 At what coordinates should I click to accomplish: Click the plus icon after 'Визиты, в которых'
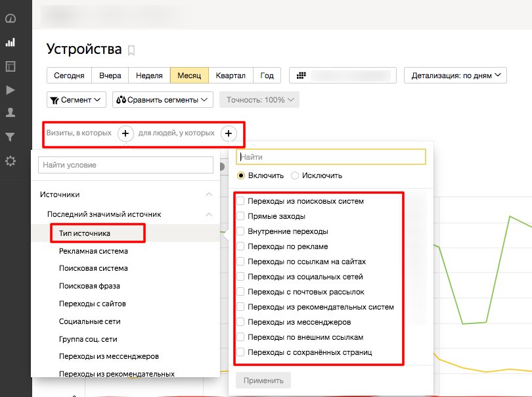pyautogui.click(x=124, y=133)
